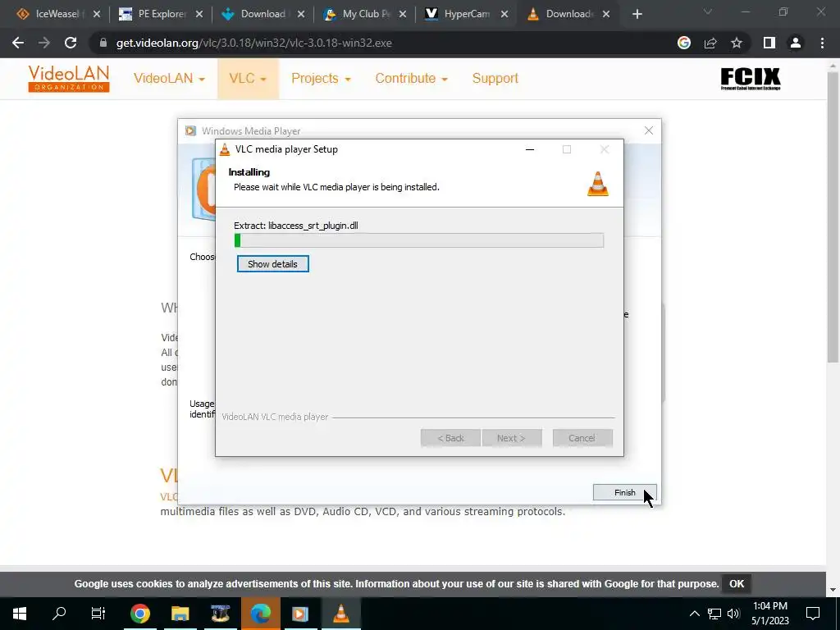Open the network tray icon
840x630 pixels.
(714, 614)
